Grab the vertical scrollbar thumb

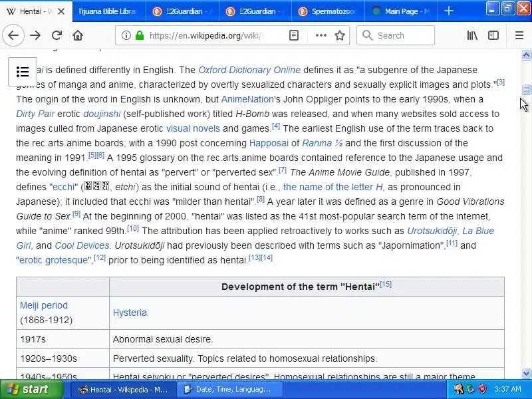click(526, 89)
